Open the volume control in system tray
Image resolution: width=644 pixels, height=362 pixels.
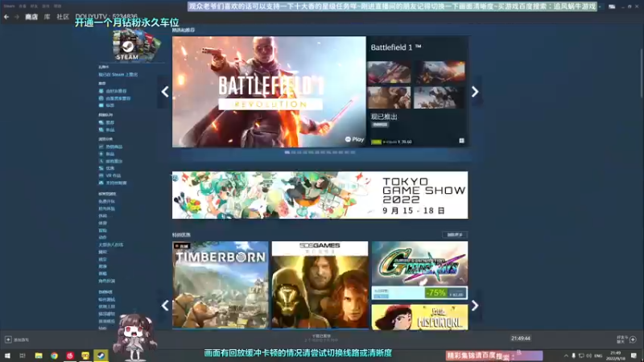(589, 356)
